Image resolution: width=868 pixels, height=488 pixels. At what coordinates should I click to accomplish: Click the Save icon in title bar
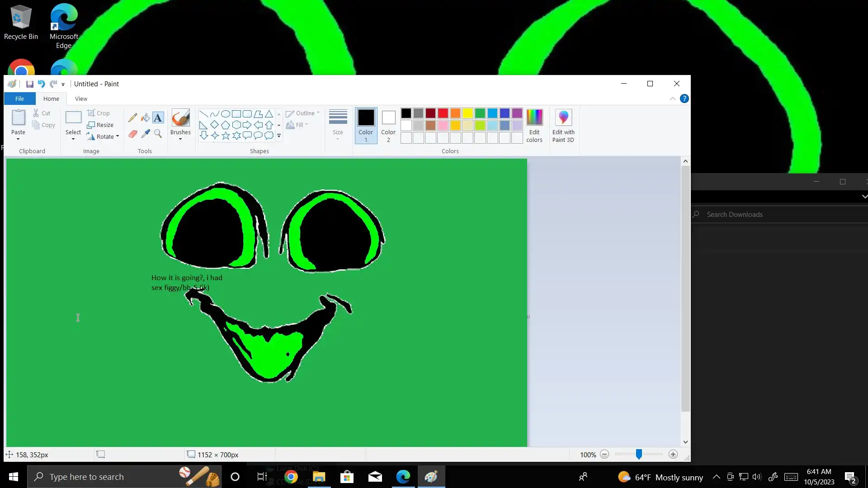pos(30,84)
